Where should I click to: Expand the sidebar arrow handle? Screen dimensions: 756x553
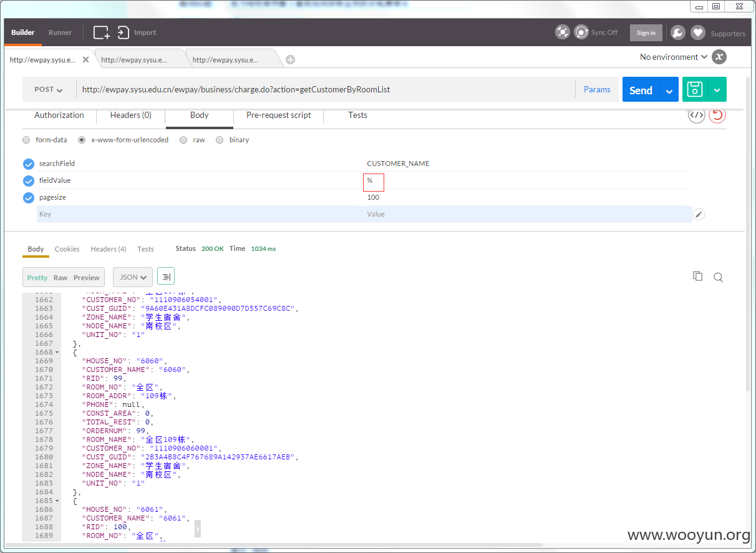click(198, 529)
